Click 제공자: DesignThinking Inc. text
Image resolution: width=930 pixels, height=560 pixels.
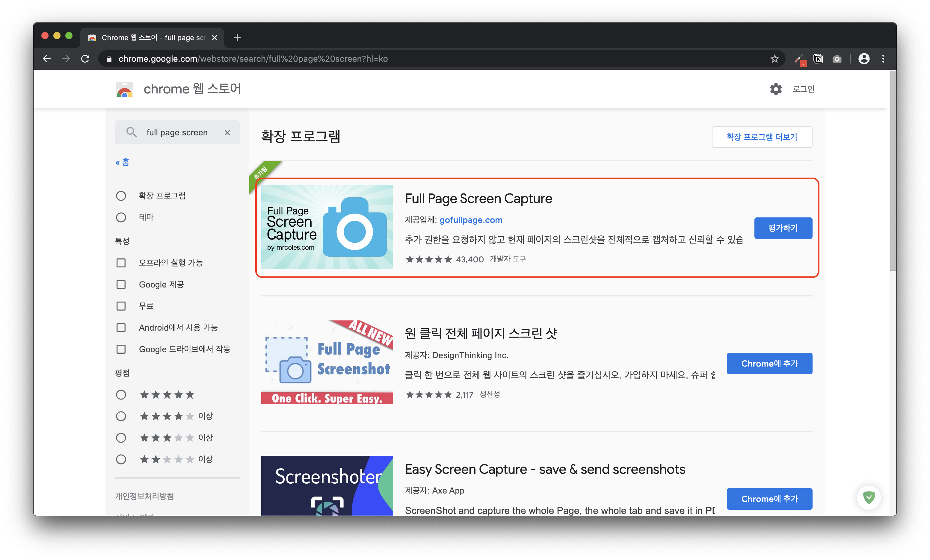456,355
